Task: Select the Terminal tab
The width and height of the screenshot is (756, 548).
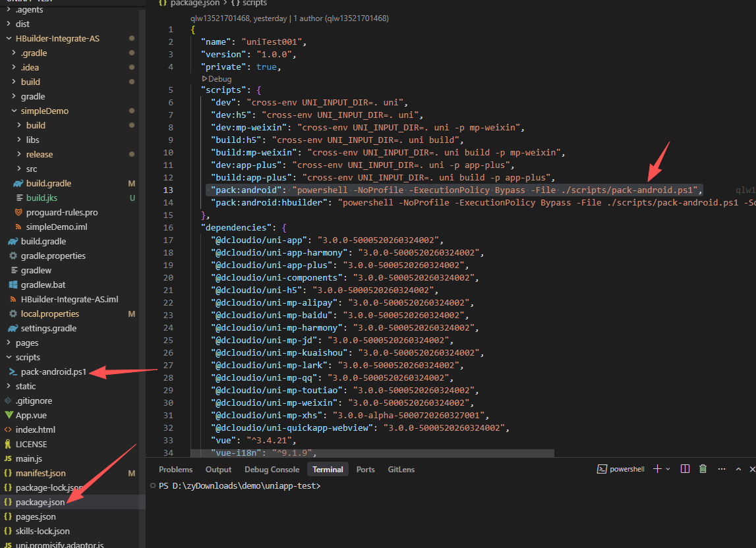Action: tap(328, 470)
